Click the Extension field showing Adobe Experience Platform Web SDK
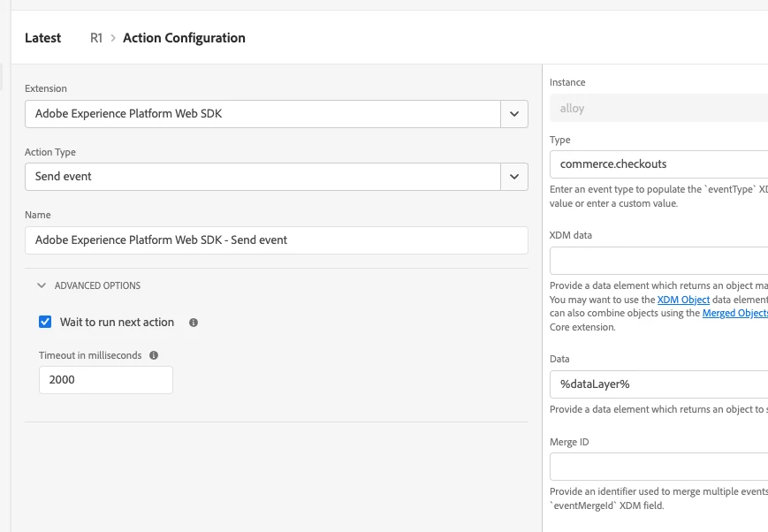 pos(262,113)
